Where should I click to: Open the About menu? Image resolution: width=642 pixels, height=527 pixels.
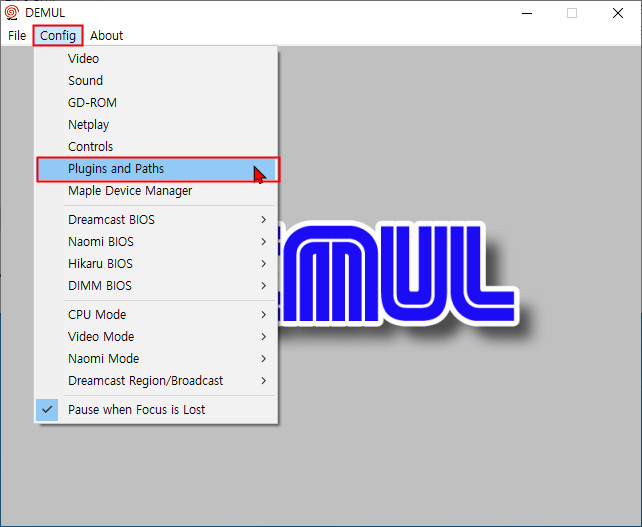click(106, 36)
